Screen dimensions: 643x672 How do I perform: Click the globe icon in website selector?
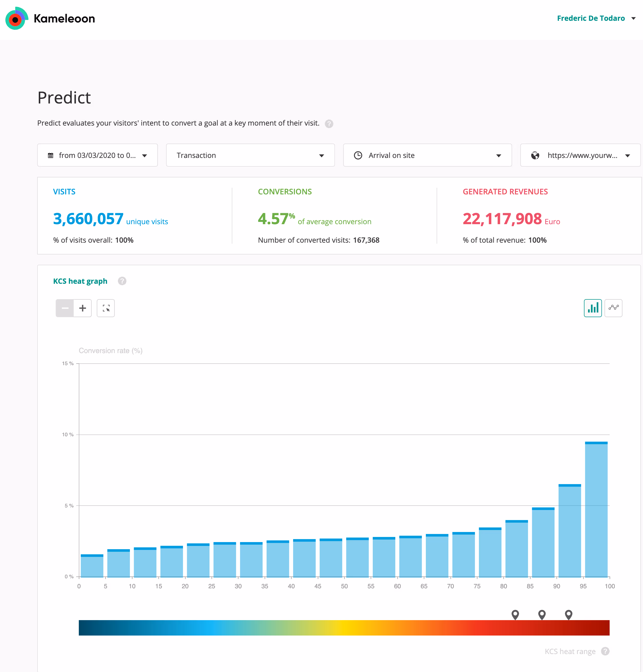tap(535, 155)
